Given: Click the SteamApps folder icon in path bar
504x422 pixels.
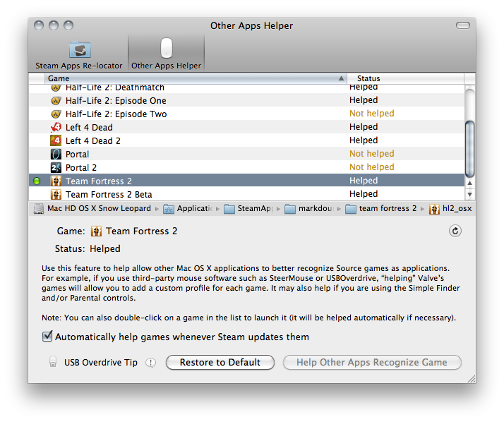Looking at the screenshot, I should click(x=229, y=209).
